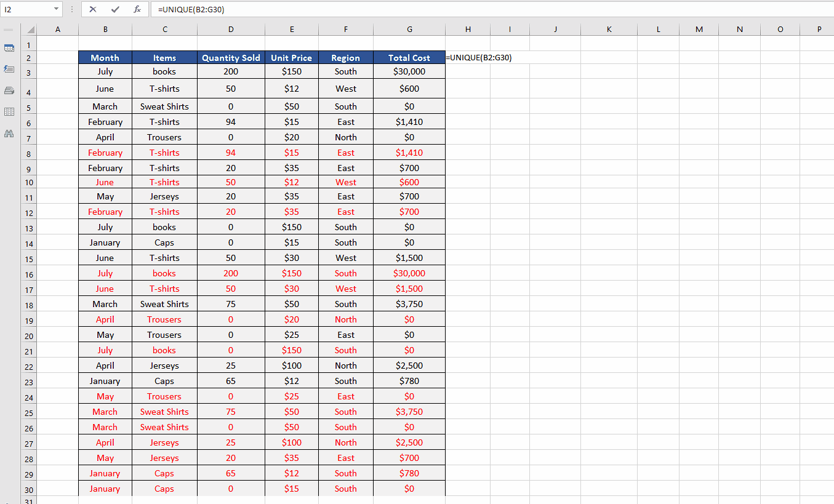
Task: Select row 15 header
Action: (29, 258)
